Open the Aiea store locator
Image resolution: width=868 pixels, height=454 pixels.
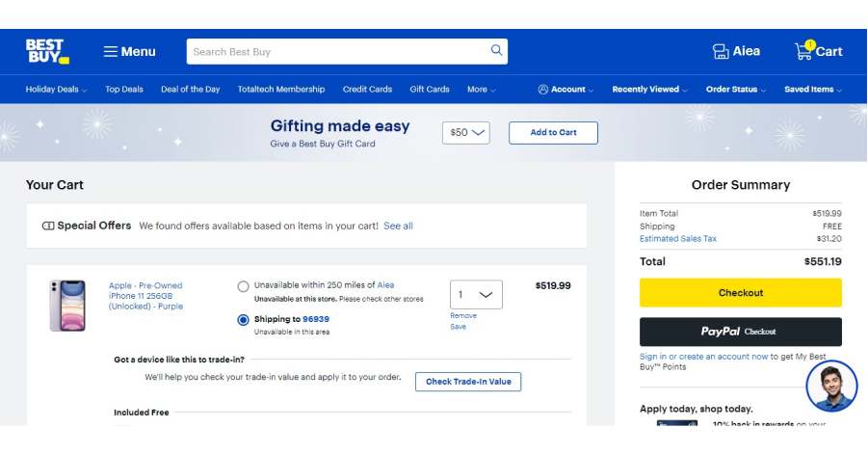pyautogui.click(x=736, y=51)
